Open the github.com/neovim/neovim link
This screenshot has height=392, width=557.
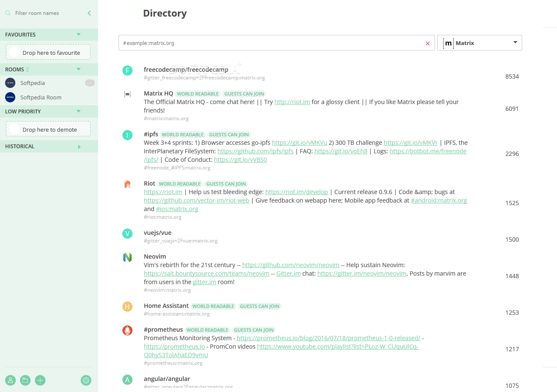(x=291, y=265)
